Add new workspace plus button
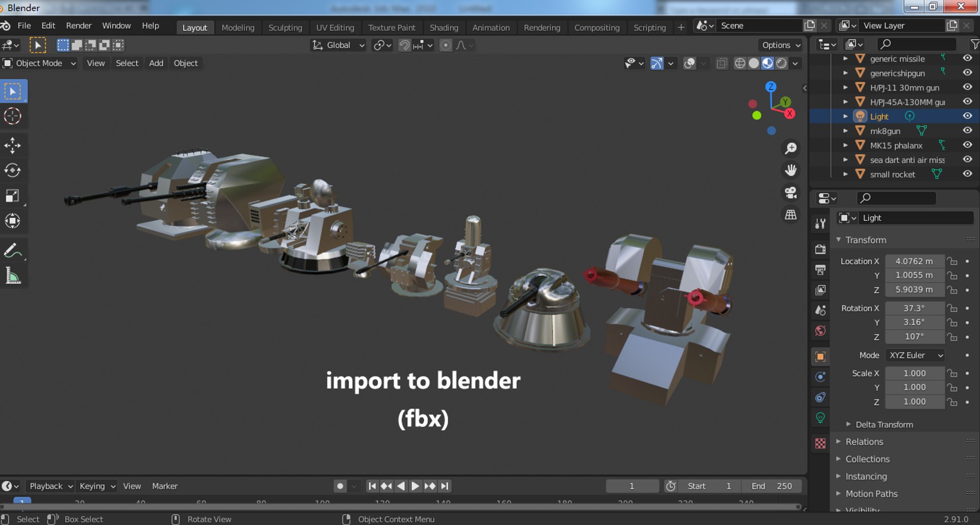 tap(681, 28)
